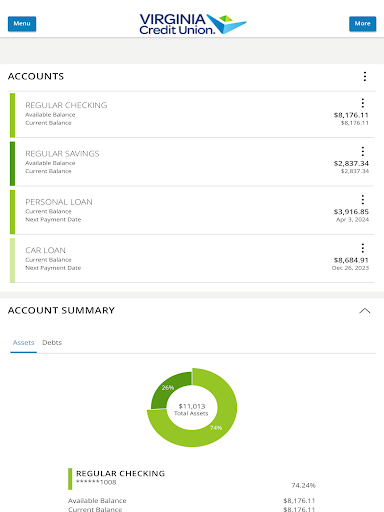
Task: Open the Car Loan account row
Action: pos(192,260)
